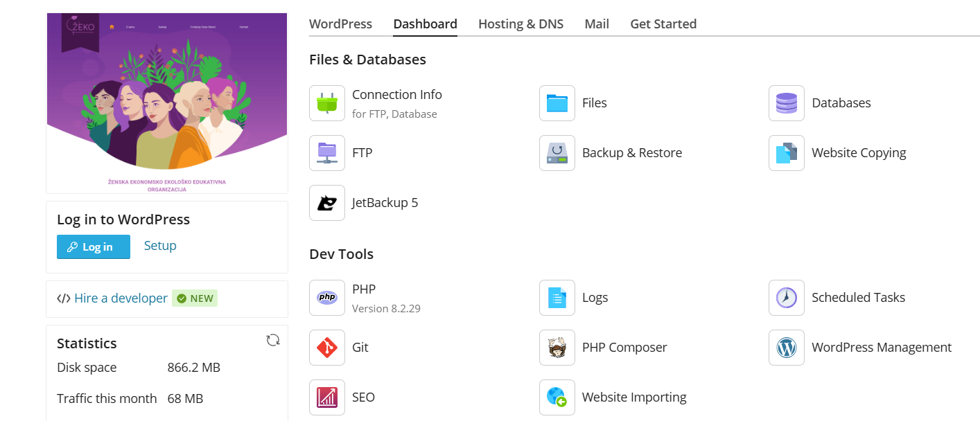This screenshot has width=980, height=421.
Task: Open the website preview thumbnail
Action: (x=167, y=103)
